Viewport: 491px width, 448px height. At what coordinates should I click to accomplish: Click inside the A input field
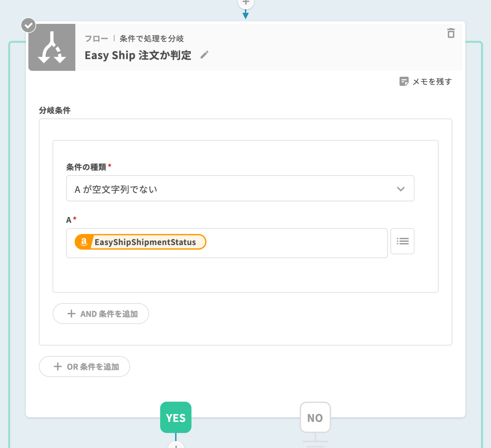(292, 243)
